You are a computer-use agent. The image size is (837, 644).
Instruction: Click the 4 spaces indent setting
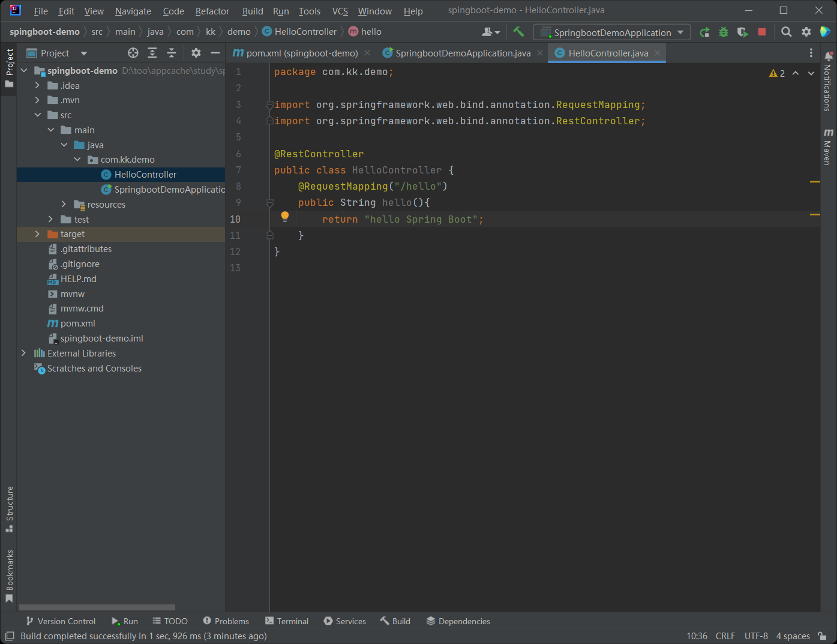coord(793,636)
